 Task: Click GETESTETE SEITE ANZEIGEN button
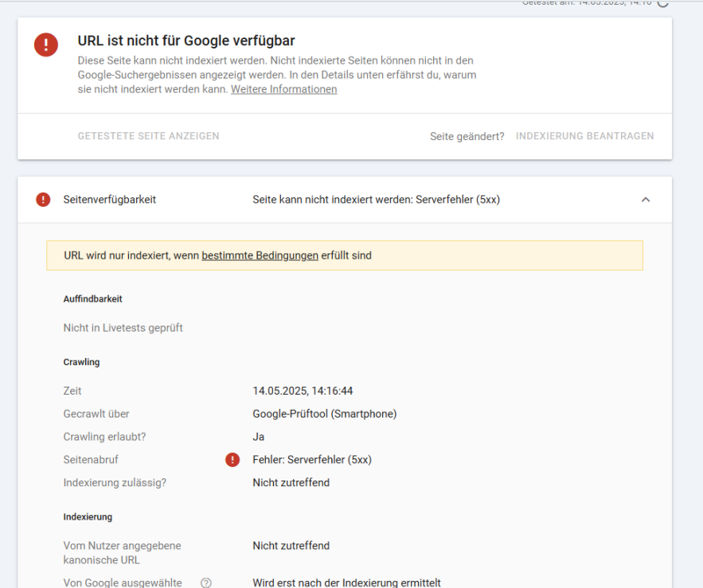pos(148,136)
